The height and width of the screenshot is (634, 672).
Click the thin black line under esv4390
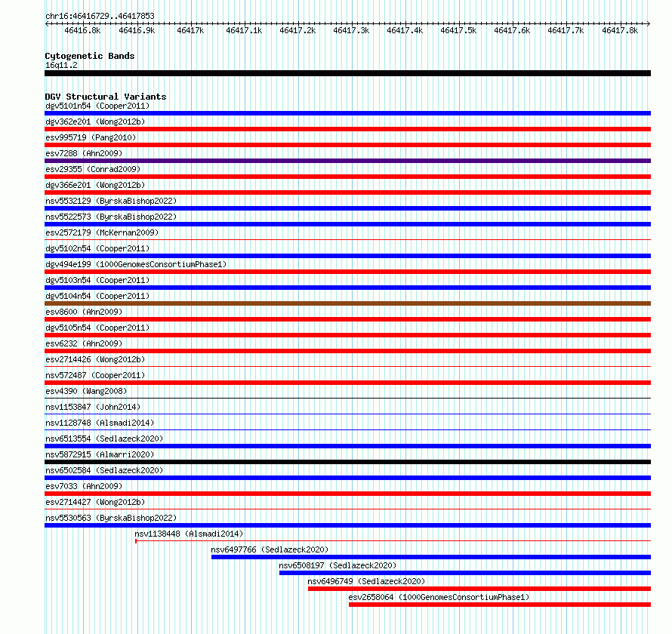(x=347, y=399)
